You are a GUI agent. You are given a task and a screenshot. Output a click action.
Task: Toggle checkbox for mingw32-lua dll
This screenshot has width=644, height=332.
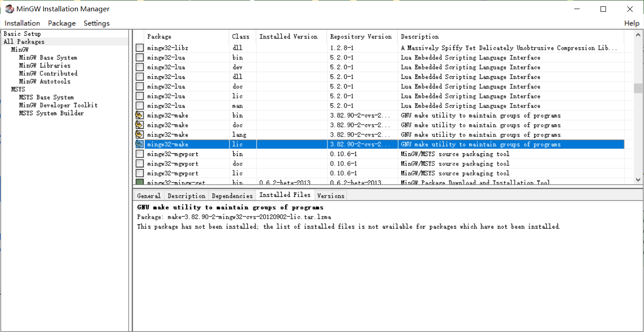(x=139, y=77)
